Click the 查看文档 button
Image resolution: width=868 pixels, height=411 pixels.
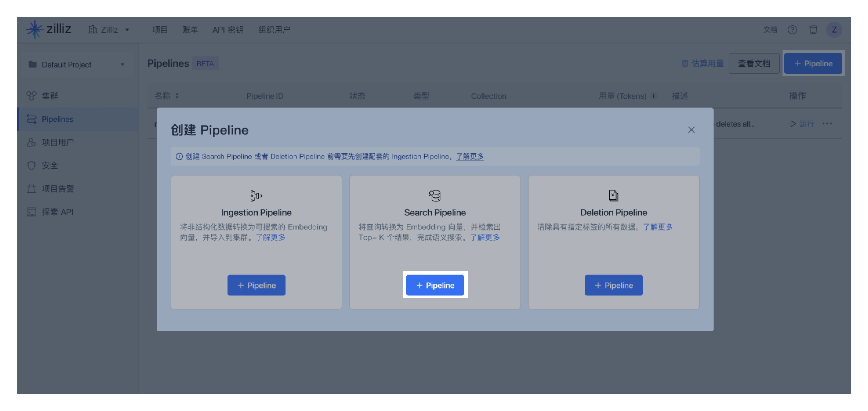click(x=754, y=63)
